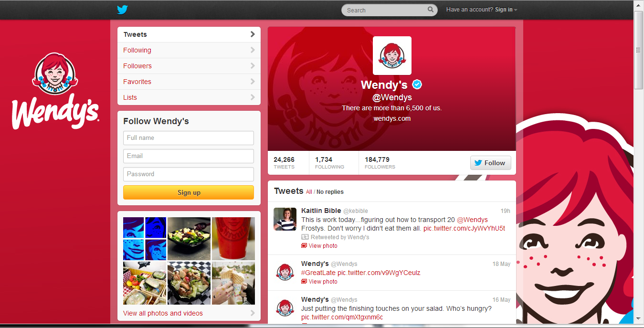The image size is (644, 328).
Task: Open the #GreatLate hashtag
Action: [318, 273]
